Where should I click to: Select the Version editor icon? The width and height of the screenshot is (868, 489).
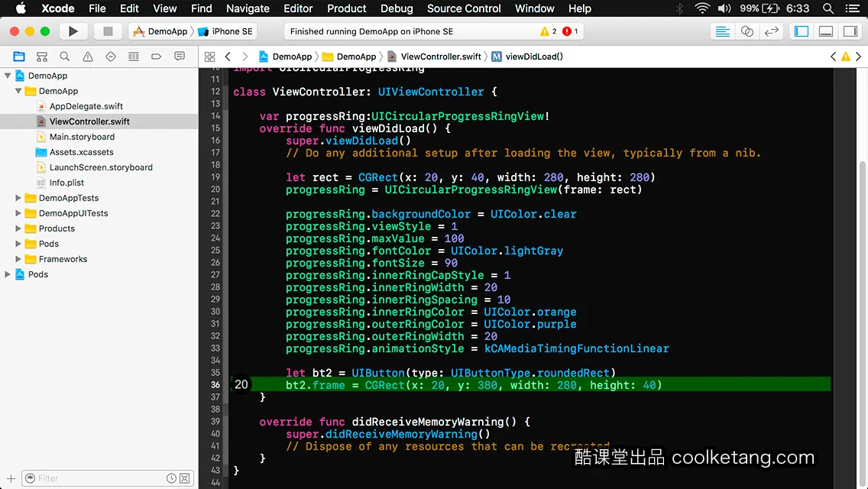(x=771, y=31)
